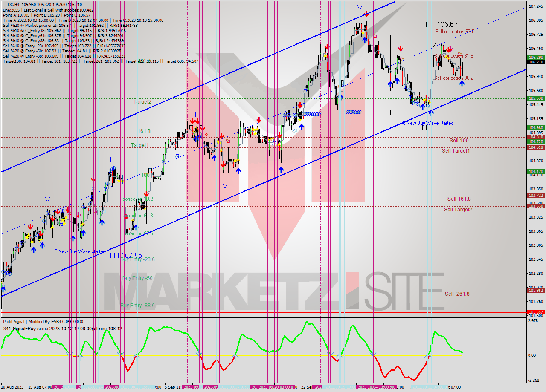Click the 'Buy Entry -23.6' label
The image size is (546, 392).
point(137,259)
